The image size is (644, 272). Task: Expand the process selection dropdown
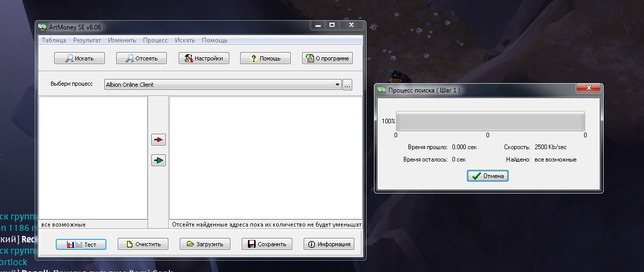(337, 85)
